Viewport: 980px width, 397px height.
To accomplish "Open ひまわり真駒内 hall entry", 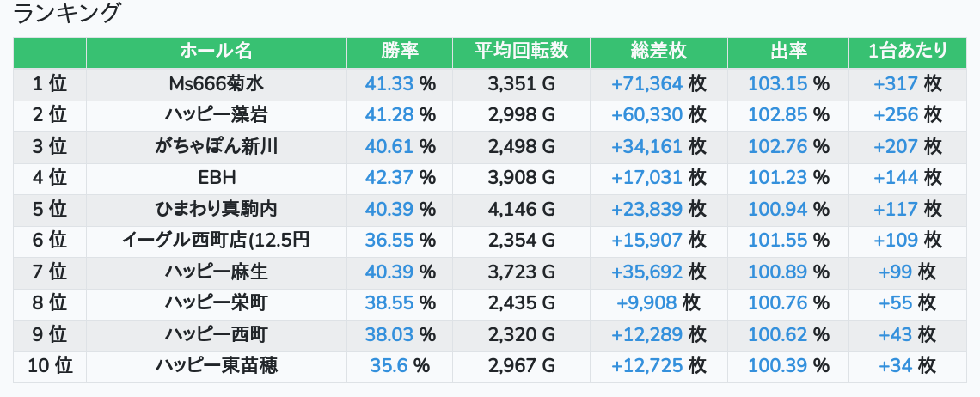I will click(217, 209).
